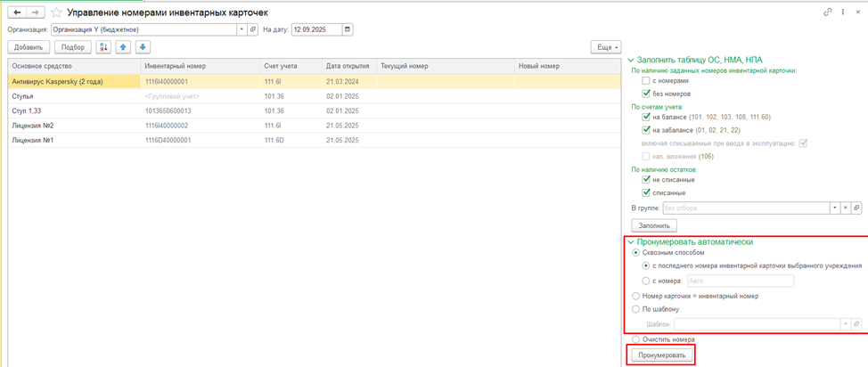Click the Счет учета column header
This screenshot has height=367, width=868.
pos(291,66)
